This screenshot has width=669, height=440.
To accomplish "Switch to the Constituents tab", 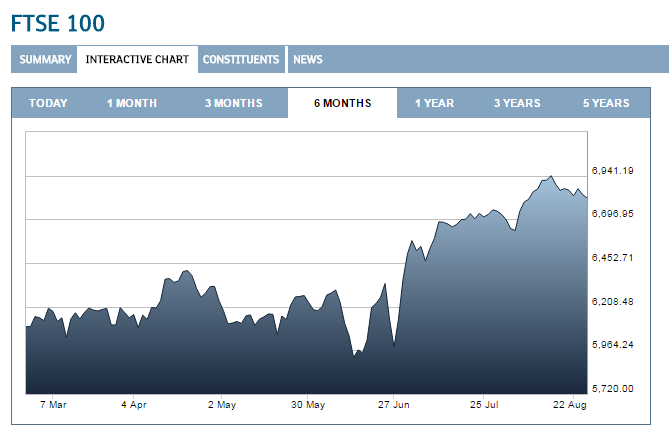I will pyautogui.click(x=241, y=59).
